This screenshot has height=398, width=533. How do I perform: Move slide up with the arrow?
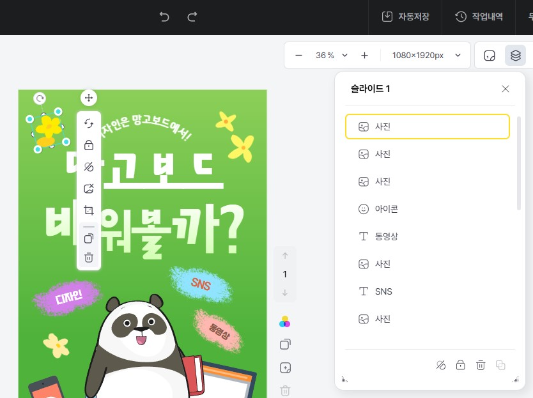(x=285, y=256)
